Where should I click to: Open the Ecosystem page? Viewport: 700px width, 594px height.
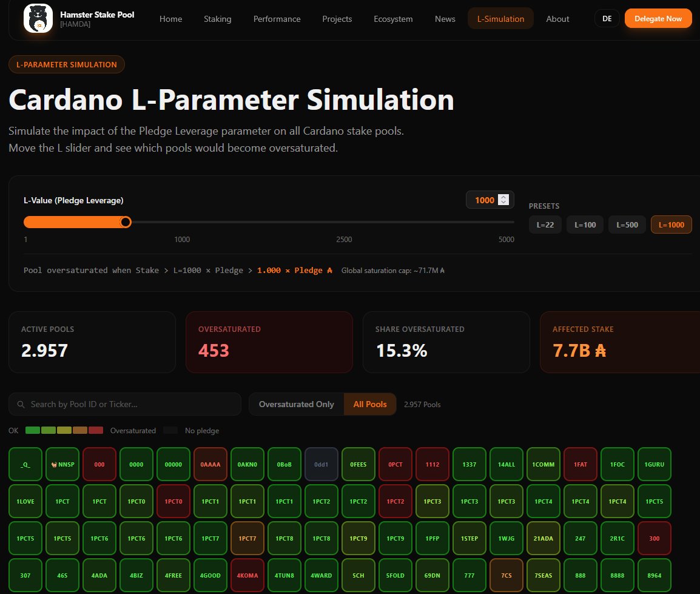coord(393,19)
